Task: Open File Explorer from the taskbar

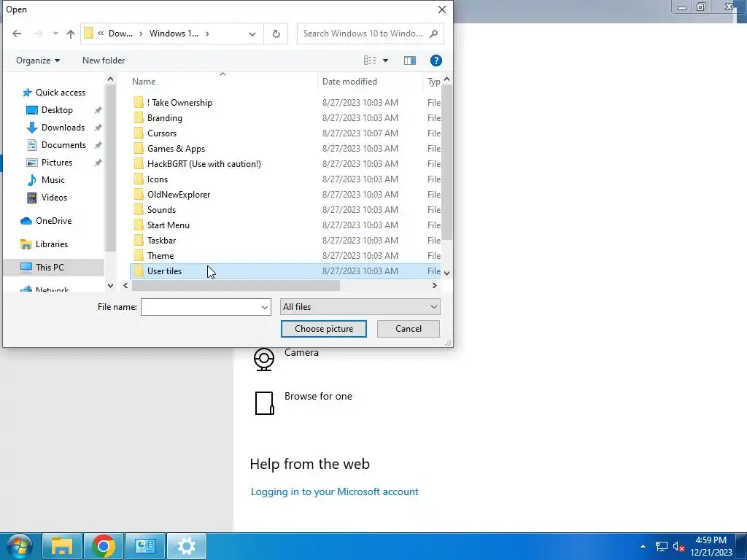Action: (62, 546)
